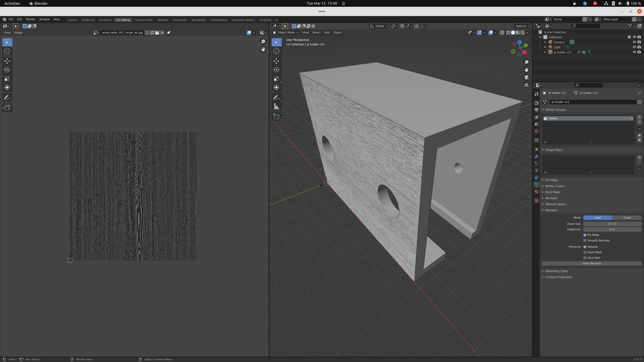Open the World properties tab

[536, 131]
